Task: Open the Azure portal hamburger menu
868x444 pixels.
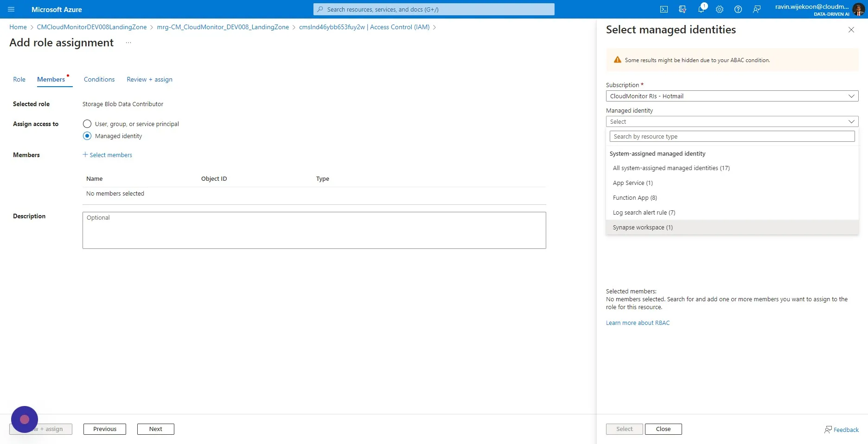Action: (11, 9)
